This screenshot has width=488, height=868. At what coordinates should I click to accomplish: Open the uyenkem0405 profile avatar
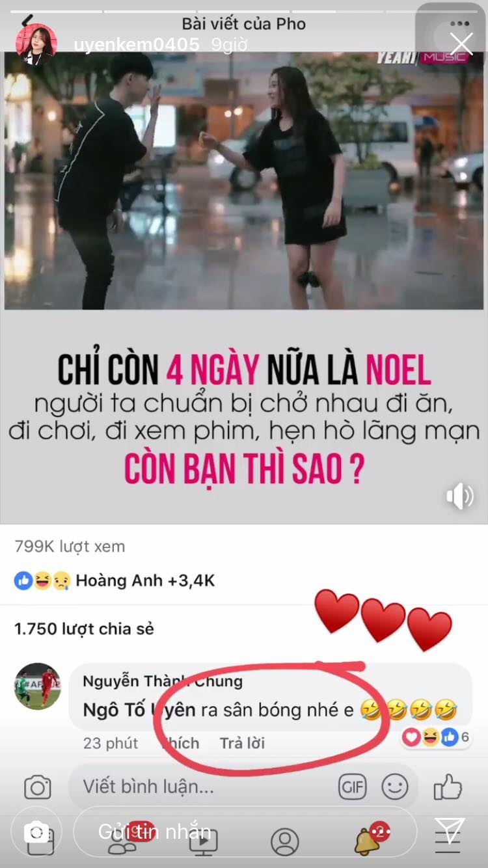click(36, 44)
